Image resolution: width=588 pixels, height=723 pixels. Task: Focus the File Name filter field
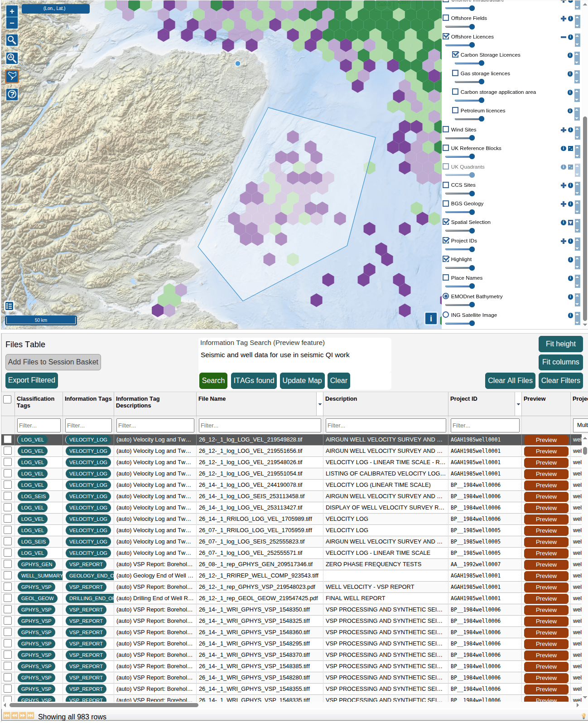click(x=260, y=425)
